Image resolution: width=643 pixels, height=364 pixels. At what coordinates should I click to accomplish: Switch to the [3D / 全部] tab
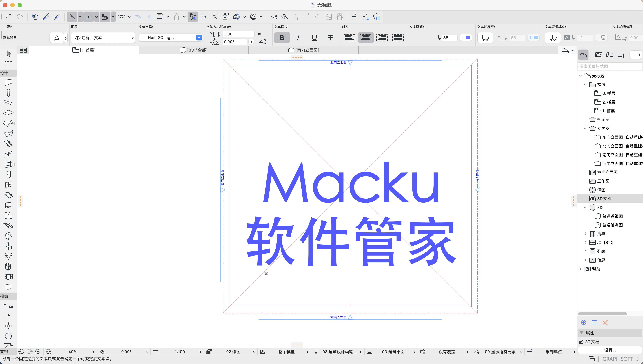[194, 50]
